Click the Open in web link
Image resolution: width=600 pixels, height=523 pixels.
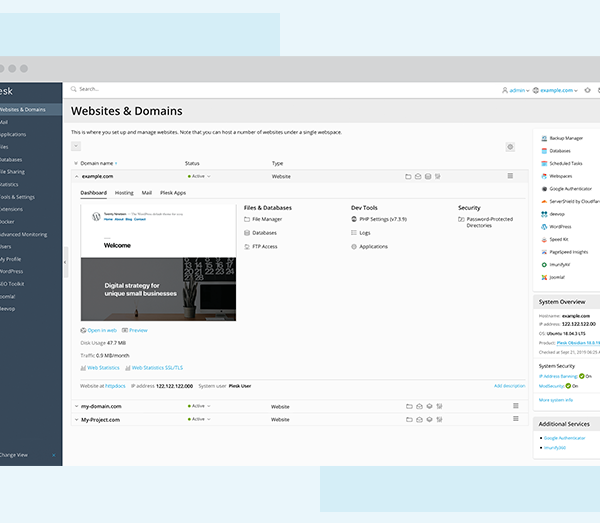coord(101,330)
